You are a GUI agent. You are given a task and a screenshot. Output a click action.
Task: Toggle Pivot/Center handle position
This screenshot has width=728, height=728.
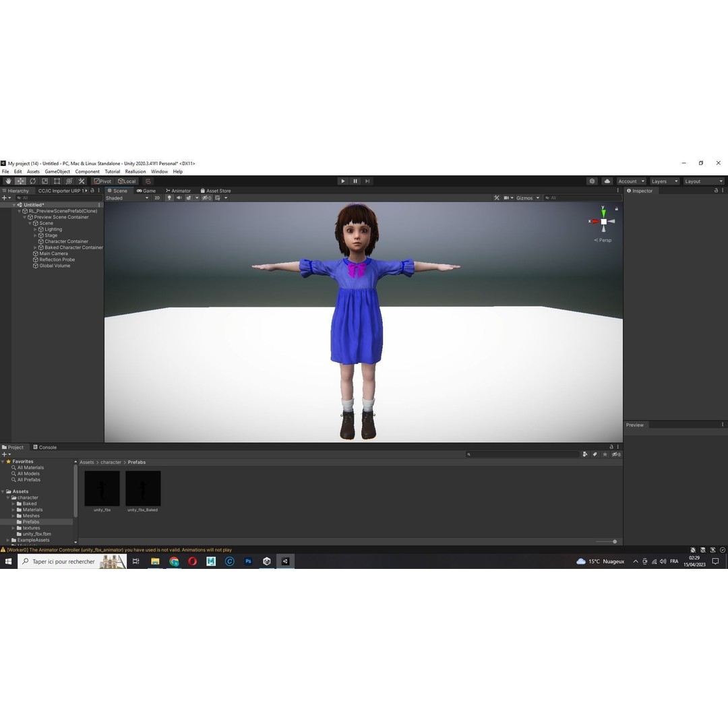tap(102, 181)
